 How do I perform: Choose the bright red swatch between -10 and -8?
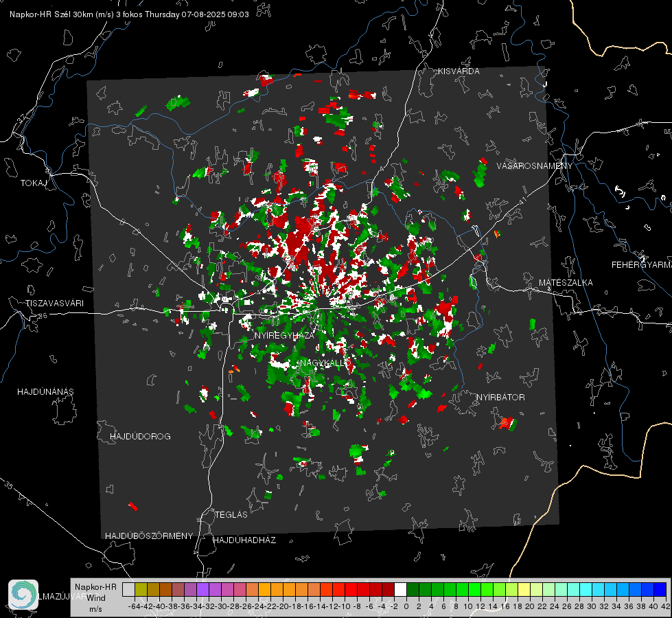[x=351, y=590]
